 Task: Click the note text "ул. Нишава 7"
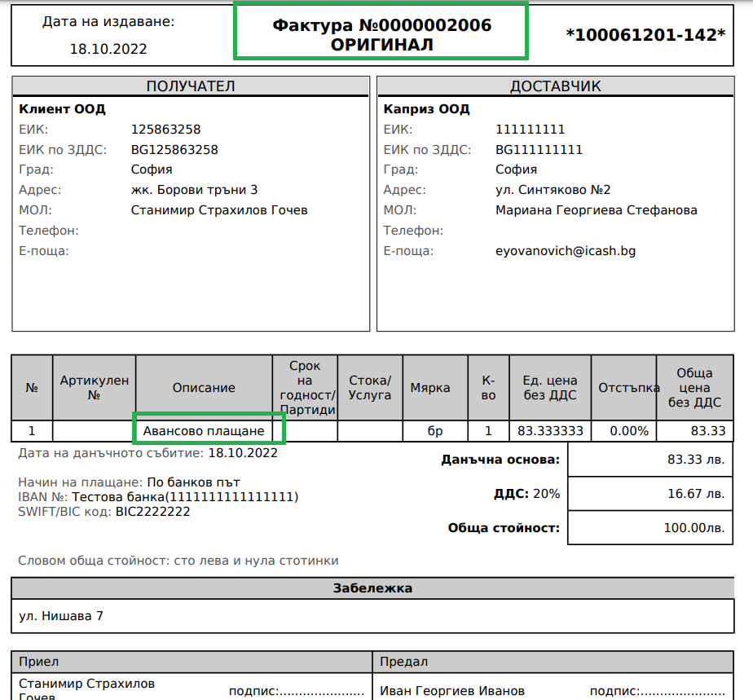61,616
